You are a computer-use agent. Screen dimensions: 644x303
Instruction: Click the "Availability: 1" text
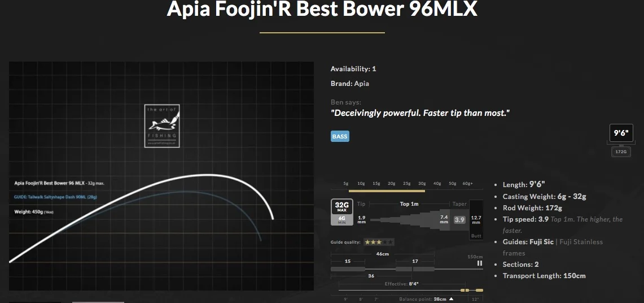coord(353,68)
